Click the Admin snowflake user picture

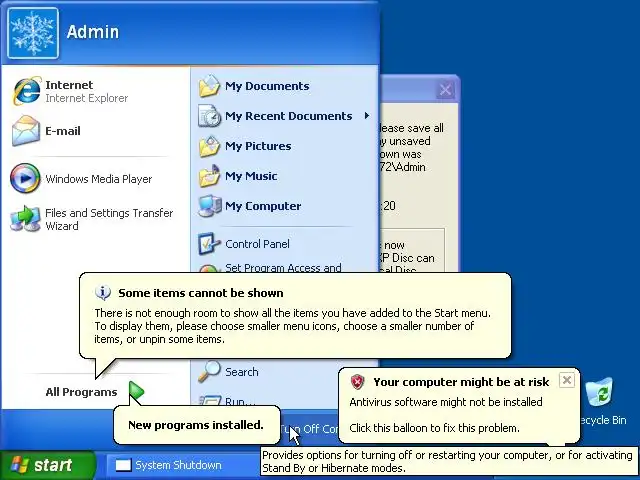tap(33, 33)
